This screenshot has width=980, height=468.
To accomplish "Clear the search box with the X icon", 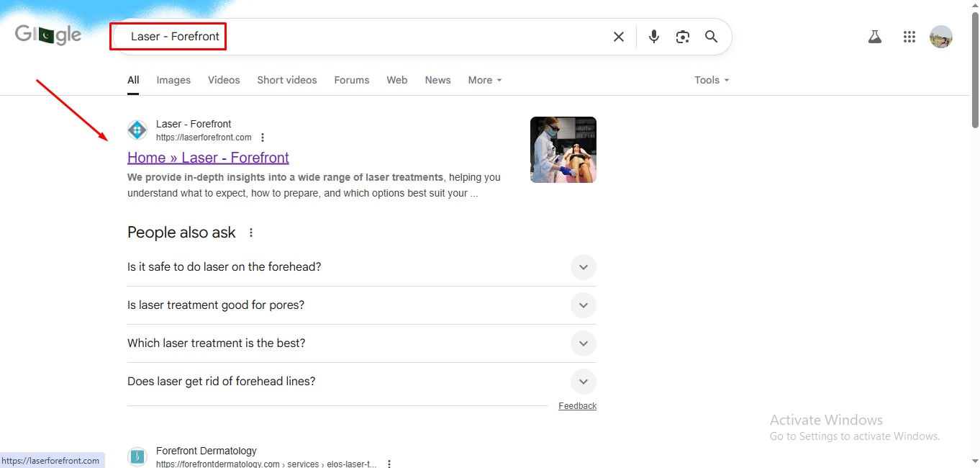I will pyautogui.click(x=618, y=37).
